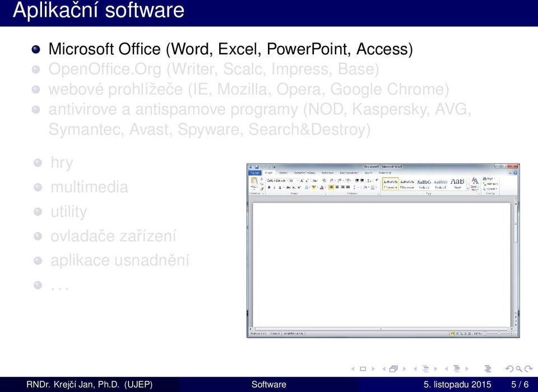The image size is (538, 392).
Task: Open the References ribbon tab
Action: click(x=328, y=173)
